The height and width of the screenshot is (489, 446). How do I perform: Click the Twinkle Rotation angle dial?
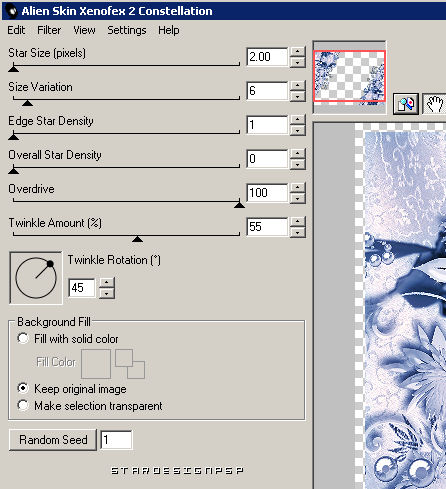tap(36, 278)
